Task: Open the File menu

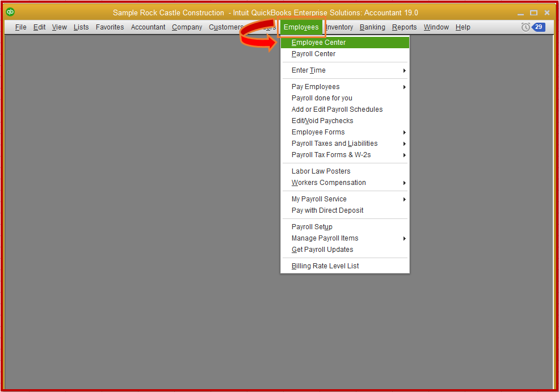Action: coord(20,27)
